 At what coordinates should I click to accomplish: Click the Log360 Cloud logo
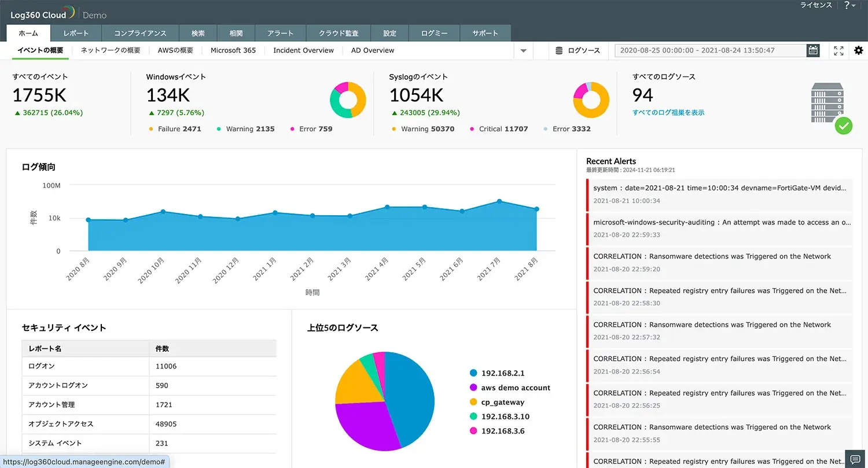pos(43,14)
